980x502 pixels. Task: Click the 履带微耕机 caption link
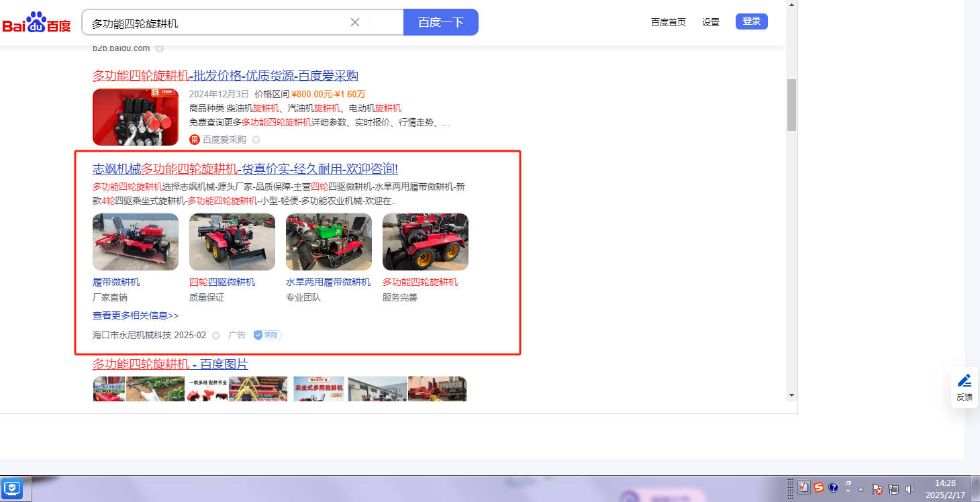pos(116,282)
